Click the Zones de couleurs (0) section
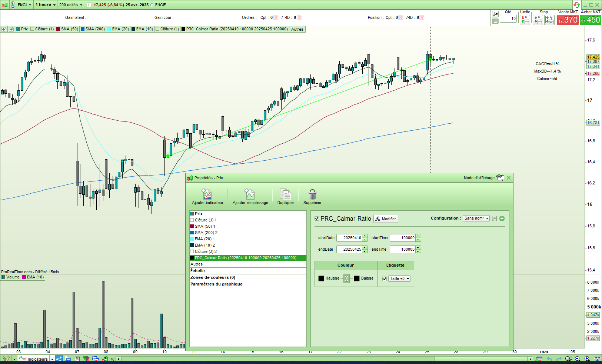This screenshot has width=602, height=364. tap(248, 277)
